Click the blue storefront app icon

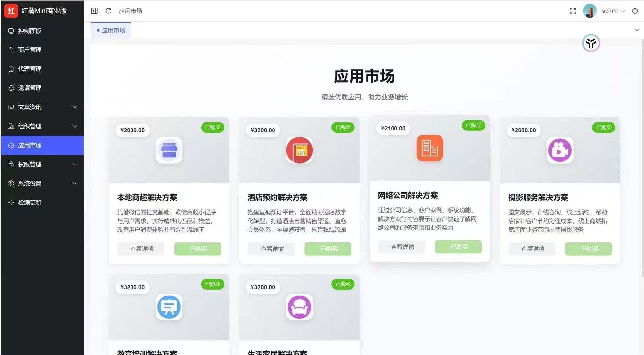(169, 150)
